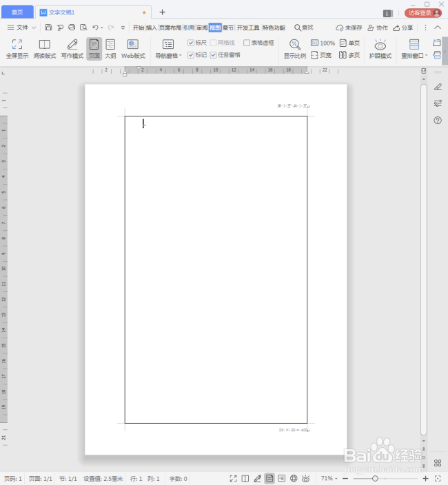Click status bar writing mode pen icon
The height and width of the screenshot is (485, 448).
257,479
